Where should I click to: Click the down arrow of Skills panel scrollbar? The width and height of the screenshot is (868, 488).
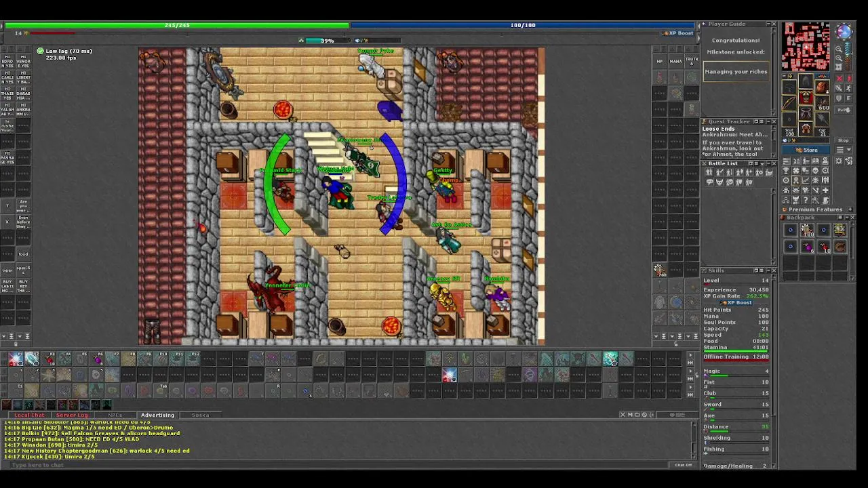(x=774, y=467)
